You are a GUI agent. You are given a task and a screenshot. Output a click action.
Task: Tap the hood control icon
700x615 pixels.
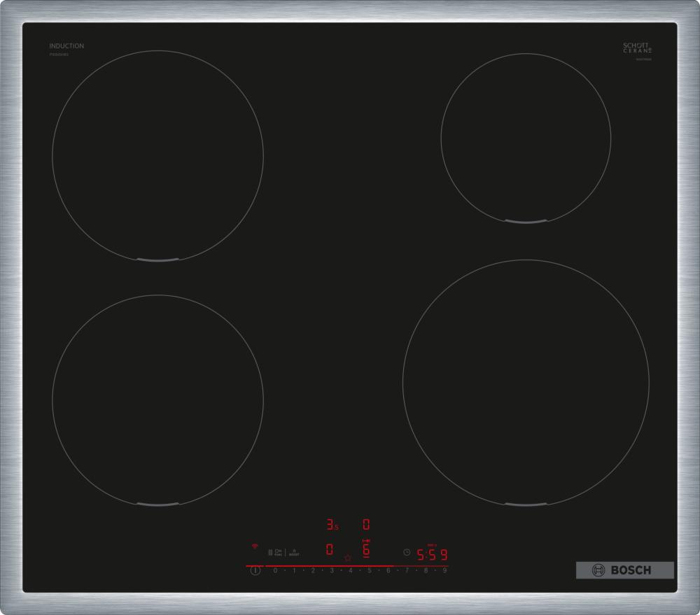pyautogui.click(x=278, y=552)
